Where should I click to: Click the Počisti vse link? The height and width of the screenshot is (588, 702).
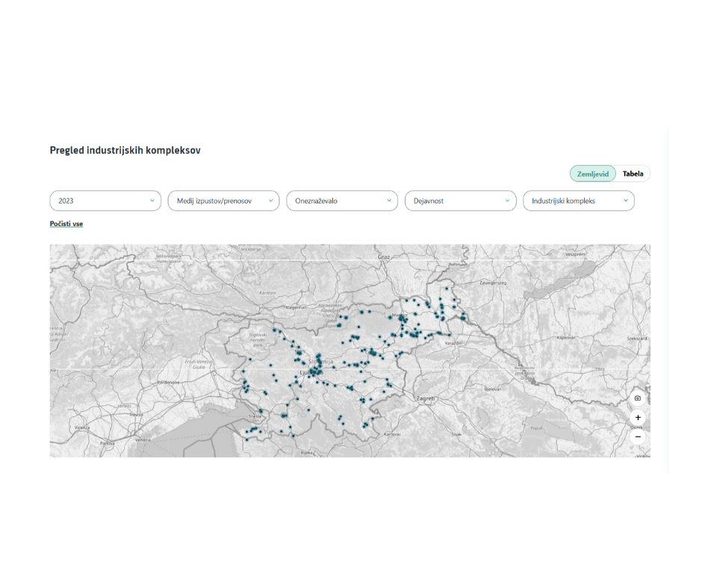click(x=66, y=224)
